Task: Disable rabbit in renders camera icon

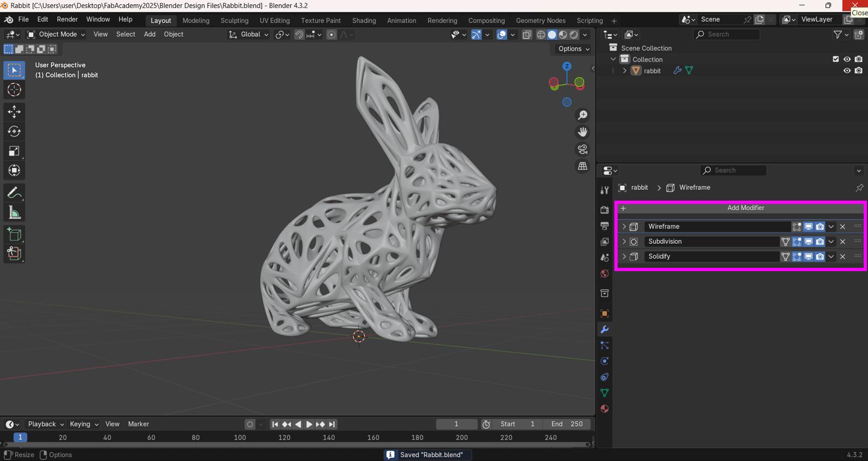Action: point(858,70)
